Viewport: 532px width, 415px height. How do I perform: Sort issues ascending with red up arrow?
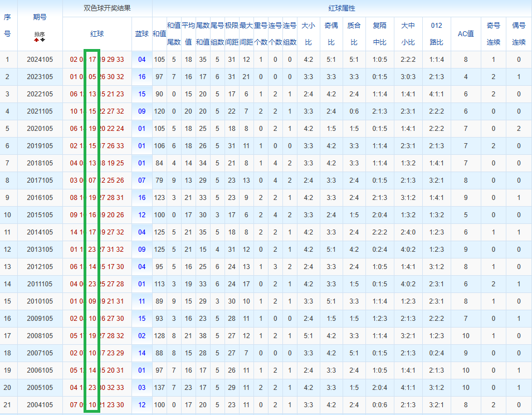click(36, 40)
